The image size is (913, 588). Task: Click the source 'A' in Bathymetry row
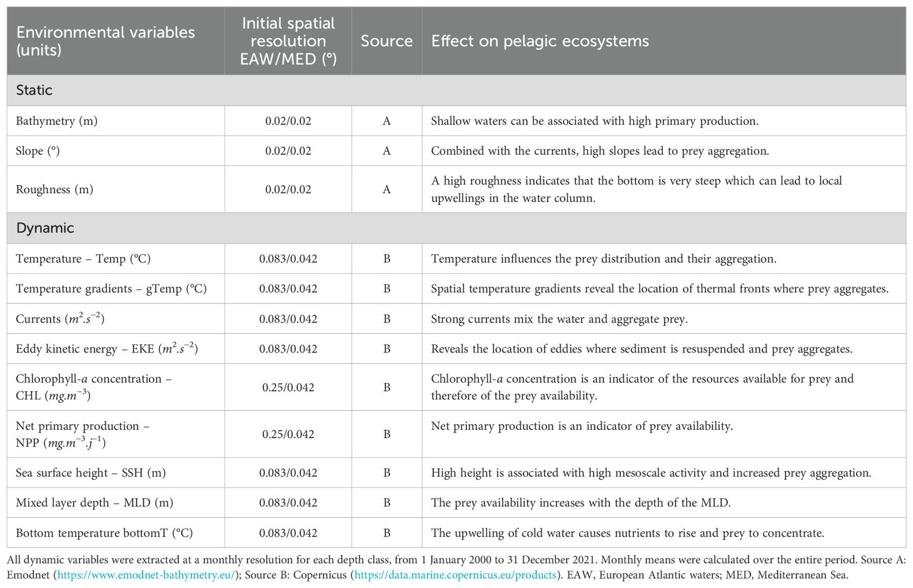[x=386, y=121]
